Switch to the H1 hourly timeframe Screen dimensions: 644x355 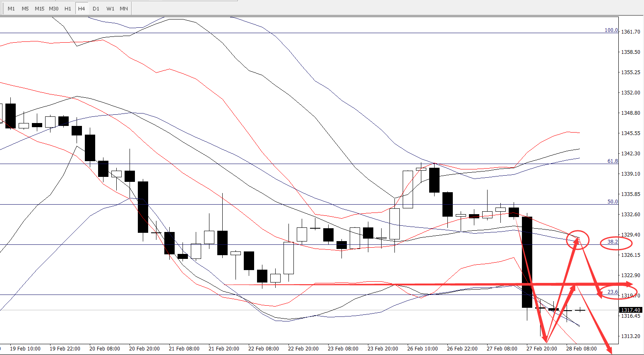pos(67,9)
